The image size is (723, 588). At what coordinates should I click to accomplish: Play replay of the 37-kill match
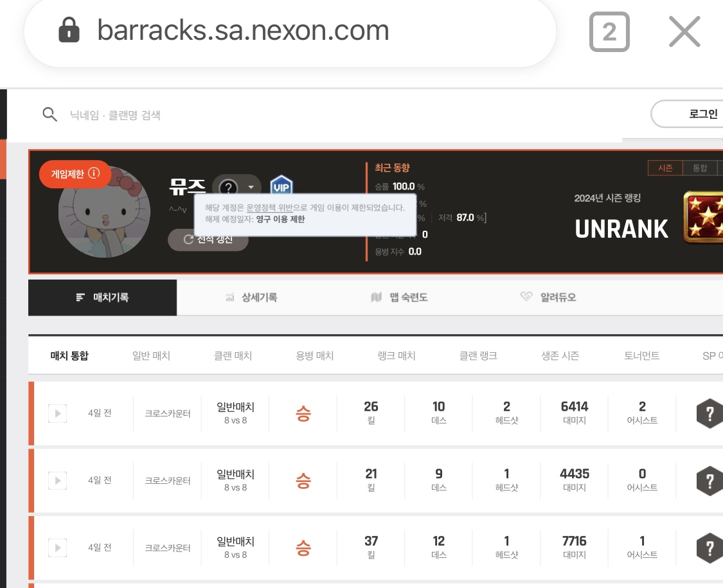(57, 548)
